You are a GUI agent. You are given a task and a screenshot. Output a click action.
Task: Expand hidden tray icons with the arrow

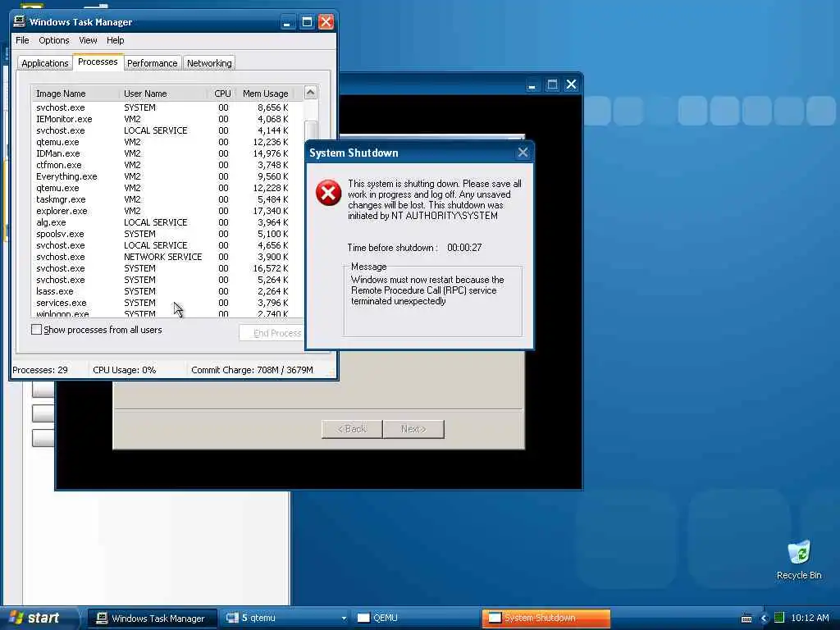coord(764,619)
